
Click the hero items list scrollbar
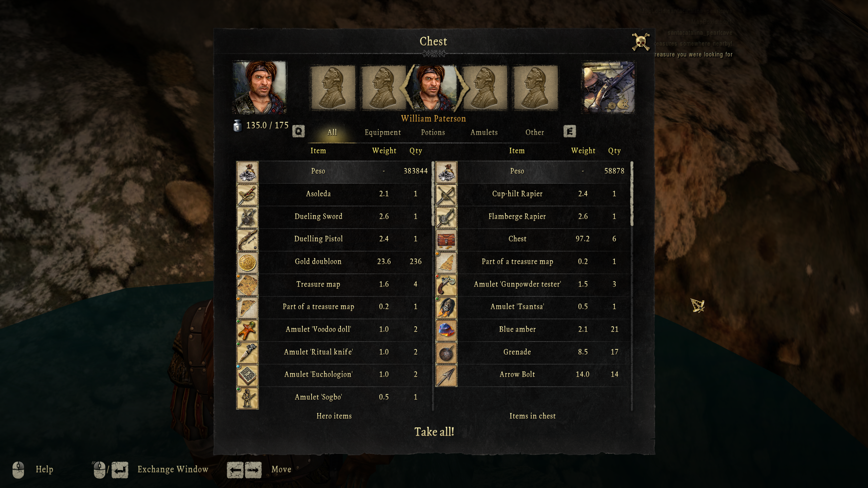click(433, 194)
